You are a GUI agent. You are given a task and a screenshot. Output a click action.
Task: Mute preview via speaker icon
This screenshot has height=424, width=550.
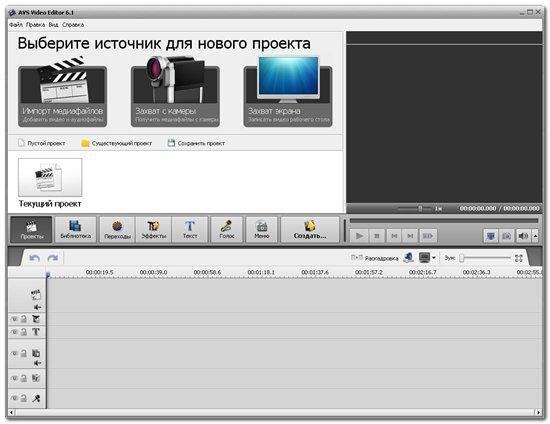tap(523, 236)
